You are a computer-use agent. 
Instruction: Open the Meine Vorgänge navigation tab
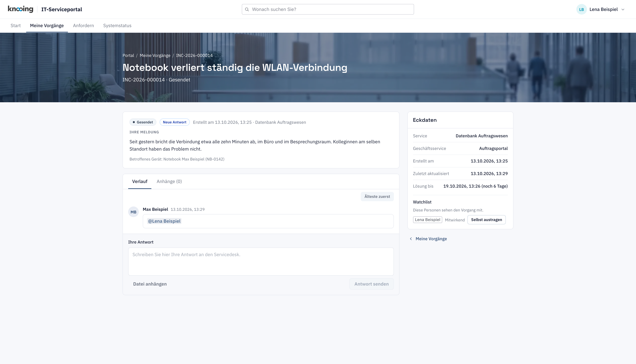[x=47, y=25]
